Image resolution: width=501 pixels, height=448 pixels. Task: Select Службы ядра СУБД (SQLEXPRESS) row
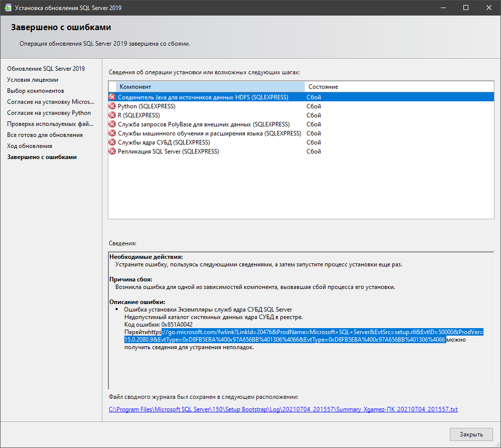tap(301, 142)
